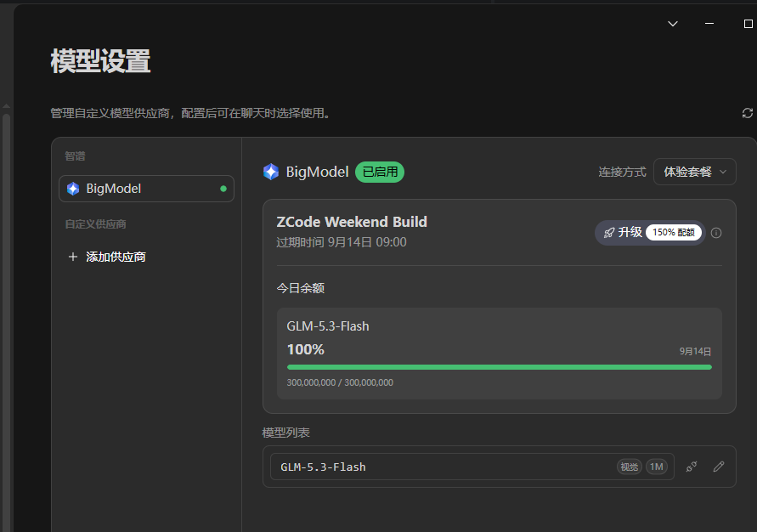Viewport: 757px width, 532px height.
Task: Click the 150% 配额 badge
Action: click(x=674, y=233)
